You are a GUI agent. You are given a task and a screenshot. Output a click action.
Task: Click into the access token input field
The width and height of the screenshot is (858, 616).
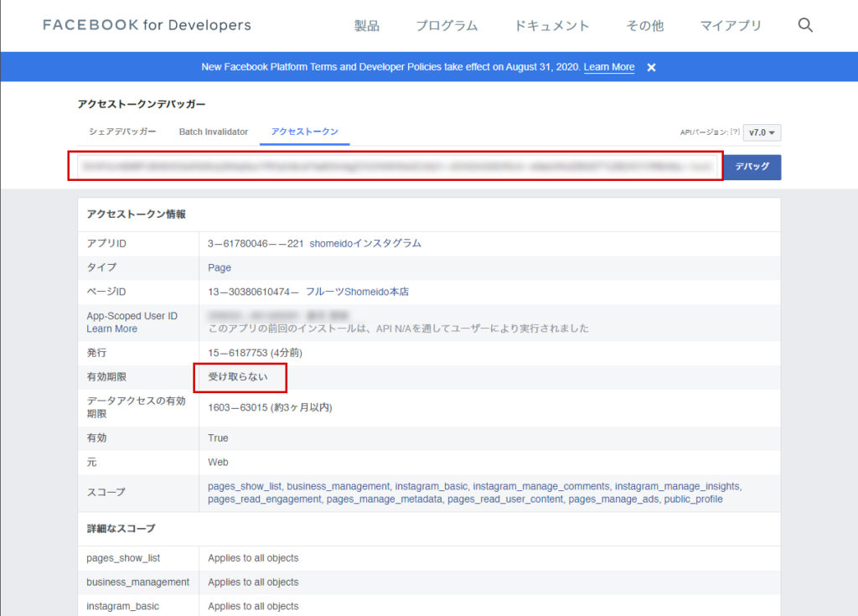pyautogui.click(x=395, y=167)
